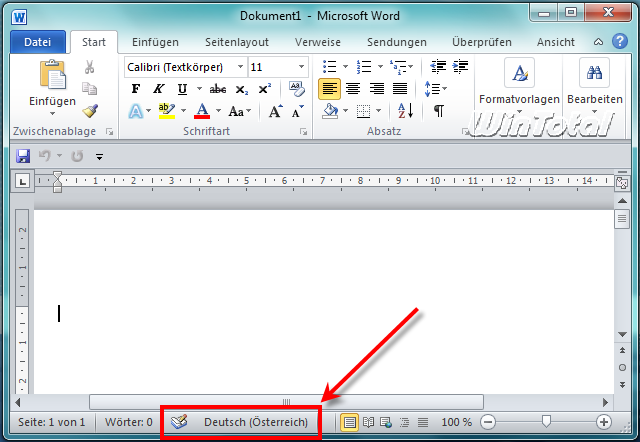Undo last action in quick toolbar

(x=45, y=155)
